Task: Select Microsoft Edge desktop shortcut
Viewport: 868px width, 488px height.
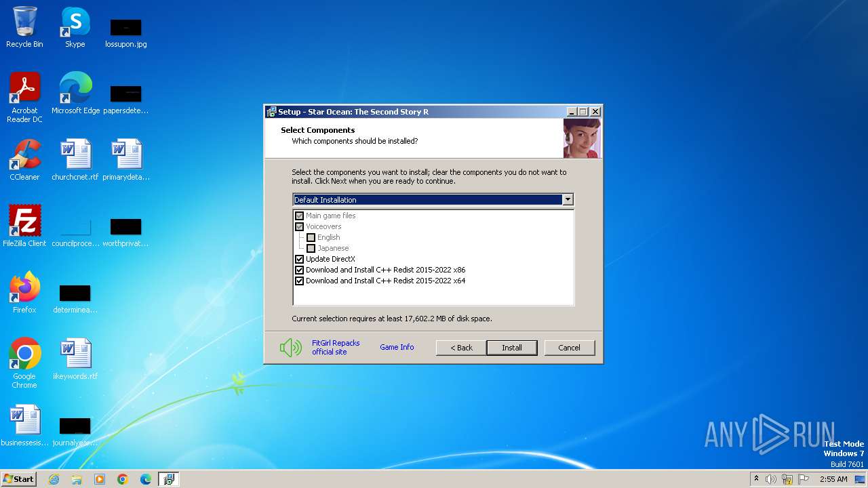Action: tap(75, 94)
